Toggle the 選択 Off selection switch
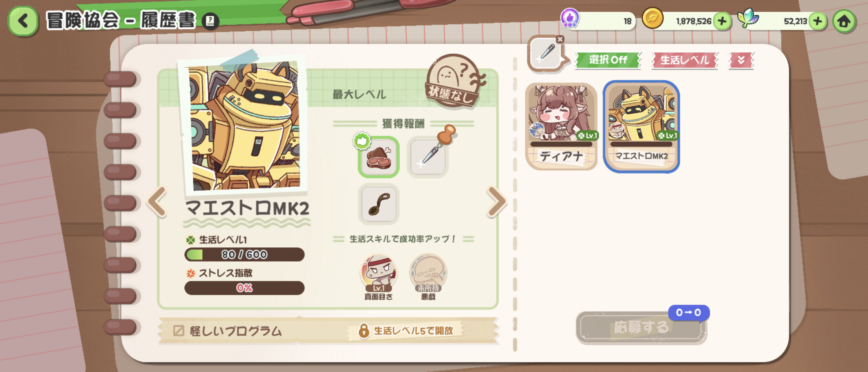This screenshot has height=372, width=868. click(608, 60)
